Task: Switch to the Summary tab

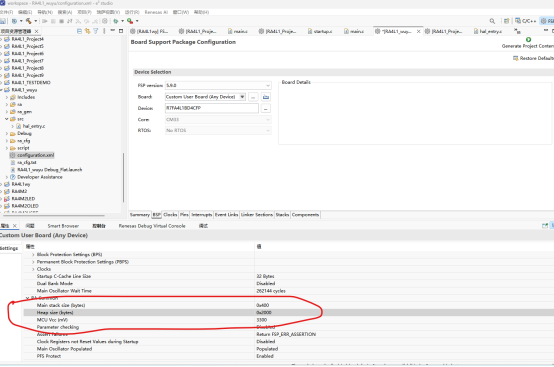Action: point(140,215)
